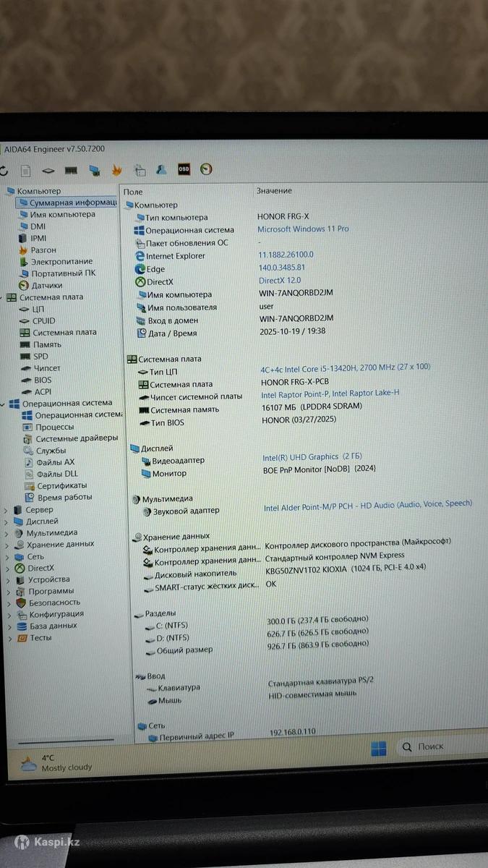
Task: Click the round gauge icon in the toolbar
Action: click(207, 169)
